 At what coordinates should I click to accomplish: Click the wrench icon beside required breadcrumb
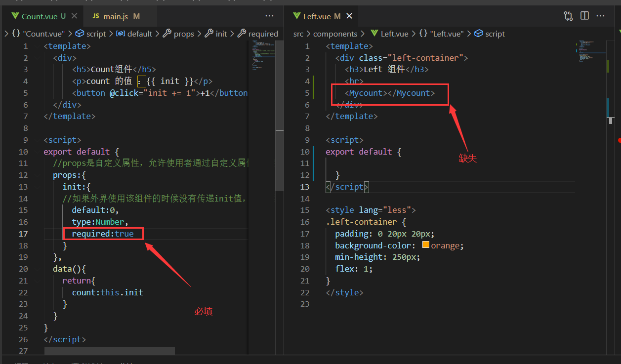(x=242, y=34)
